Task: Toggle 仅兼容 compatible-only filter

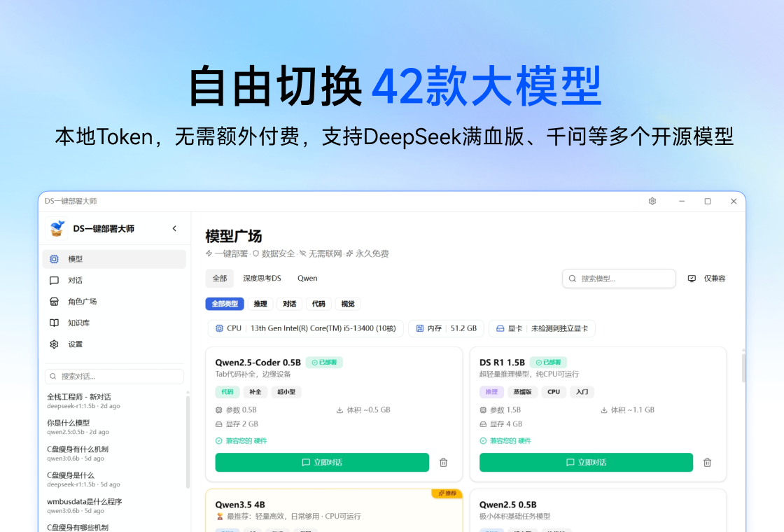Action: click(706, 279)
